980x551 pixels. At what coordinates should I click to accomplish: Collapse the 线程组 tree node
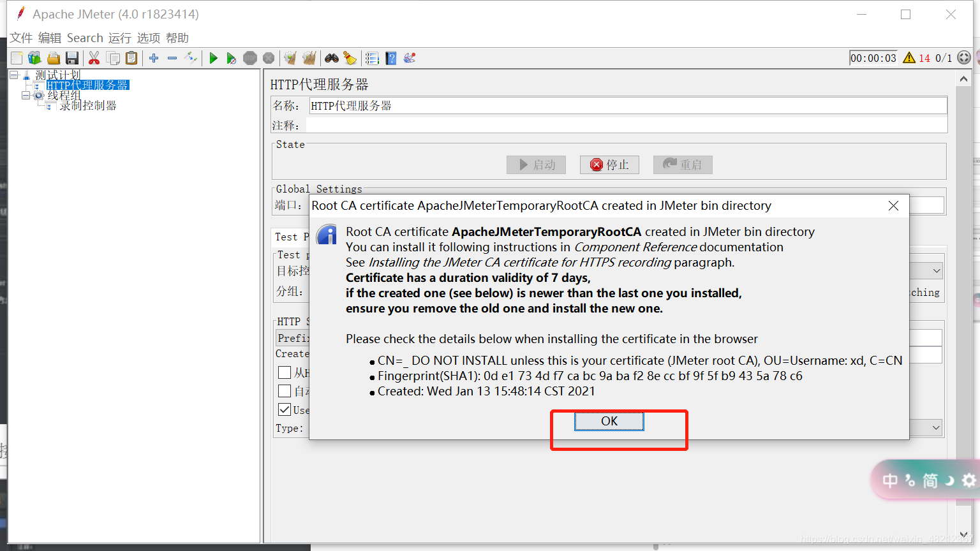point(26,96)
